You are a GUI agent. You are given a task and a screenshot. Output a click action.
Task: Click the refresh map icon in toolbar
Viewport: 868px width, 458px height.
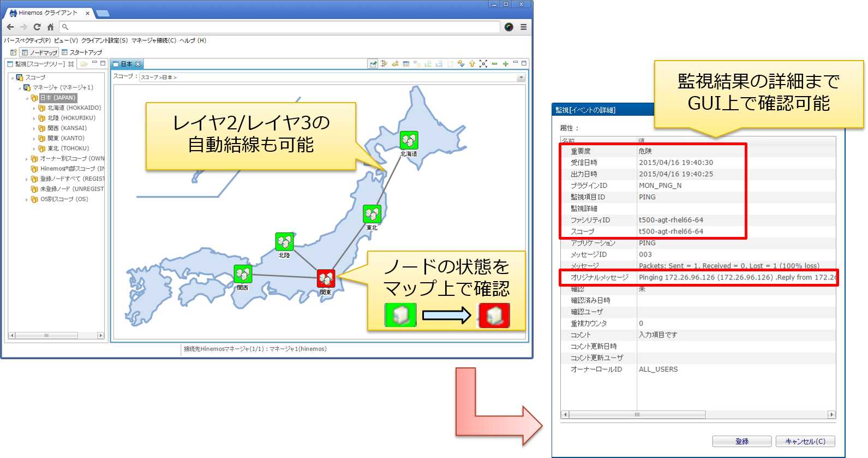tap(461, 64)
